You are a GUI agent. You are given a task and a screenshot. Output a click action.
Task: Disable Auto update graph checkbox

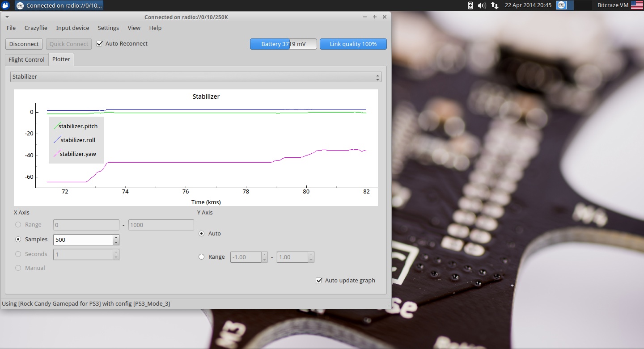pyautogui.click(x=319, y=281)
